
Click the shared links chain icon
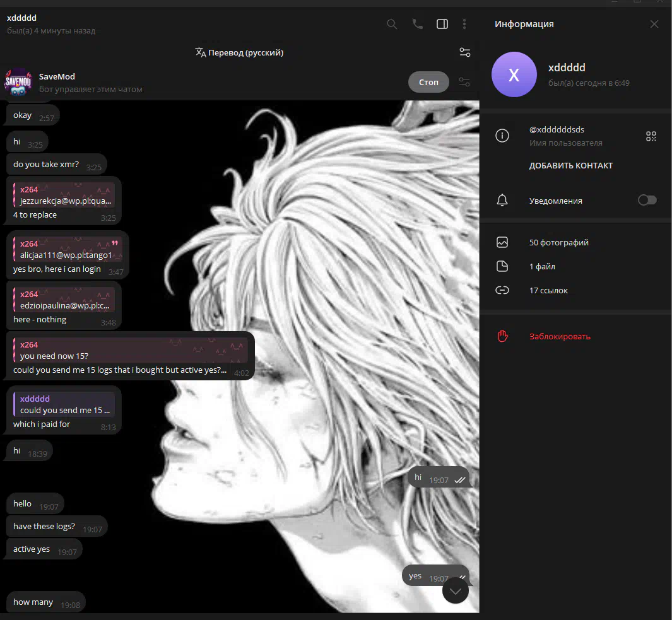[x=502, y=291]
